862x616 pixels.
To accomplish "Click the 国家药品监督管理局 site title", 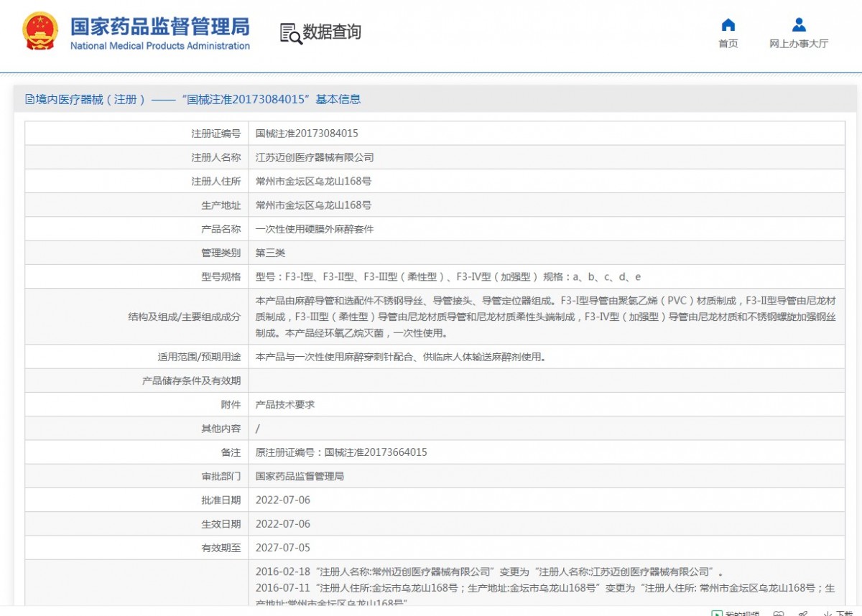I will [x=159, y=27].
